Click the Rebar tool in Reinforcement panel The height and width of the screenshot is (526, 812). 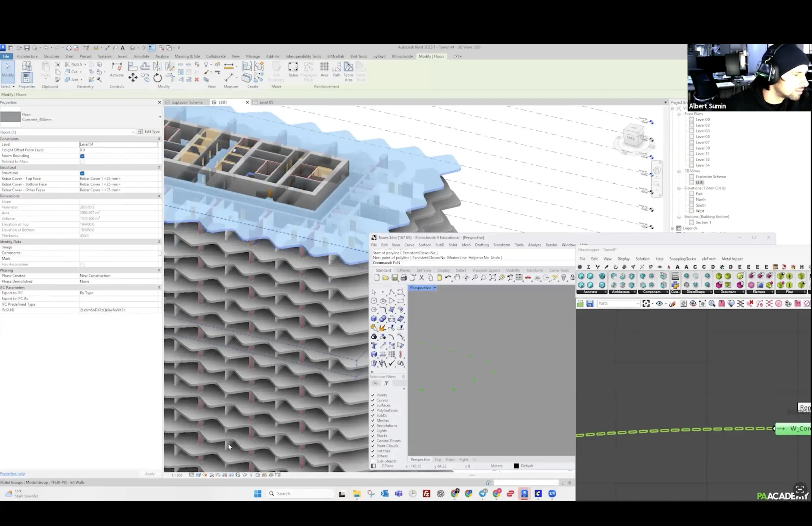point(293,69)
